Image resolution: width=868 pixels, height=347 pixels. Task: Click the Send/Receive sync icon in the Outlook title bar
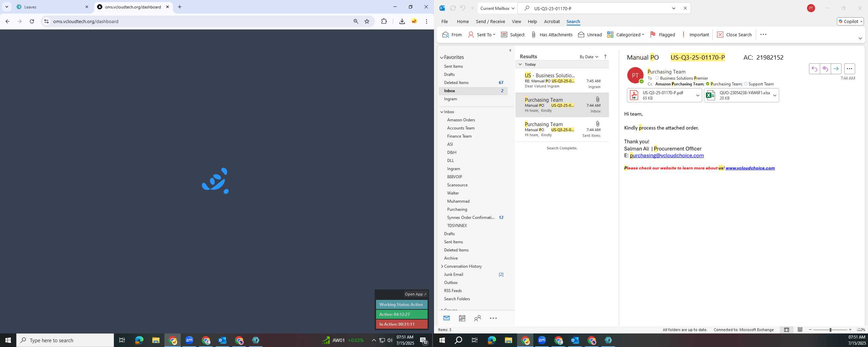pyautogui.click(x=453, y=8)
